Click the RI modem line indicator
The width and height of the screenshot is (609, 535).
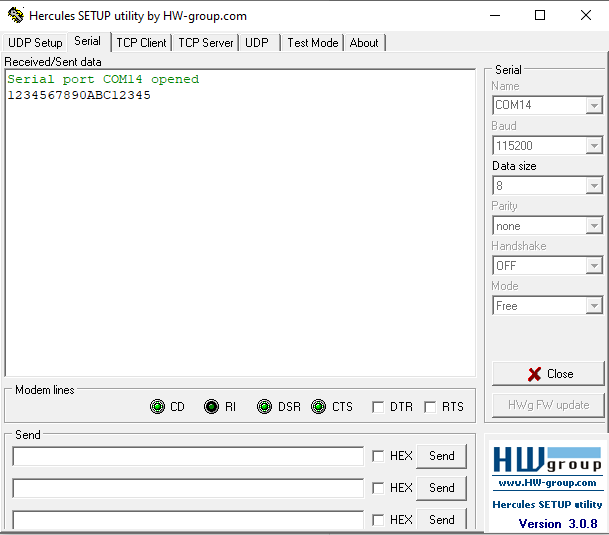[211, 407]
